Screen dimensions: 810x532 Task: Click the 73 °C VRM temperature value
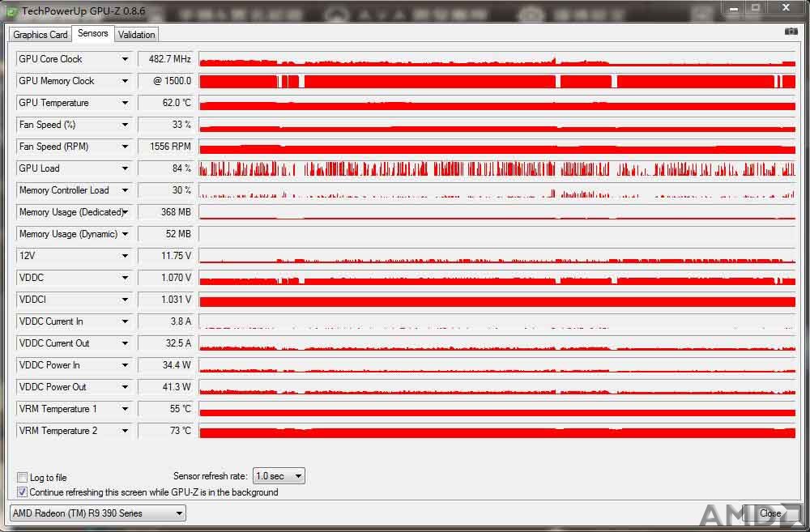pyautogui.click(x=166, y=431)
